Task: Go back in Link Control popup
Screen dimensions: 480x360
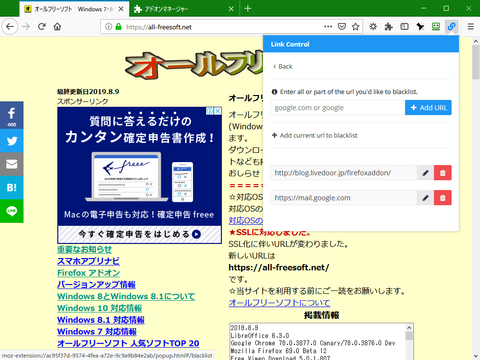Action: point(282,66)
